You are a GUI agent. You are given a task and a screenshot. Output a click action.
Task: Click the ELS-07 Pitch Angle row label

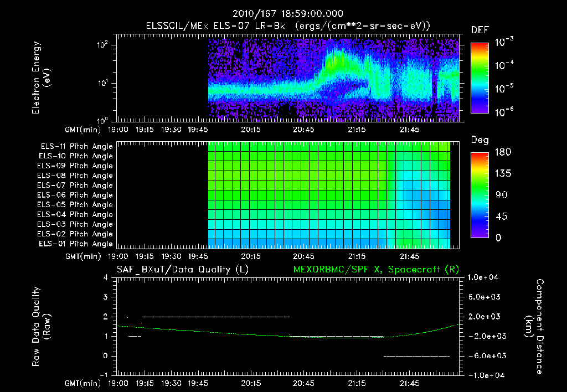point(75,185)
